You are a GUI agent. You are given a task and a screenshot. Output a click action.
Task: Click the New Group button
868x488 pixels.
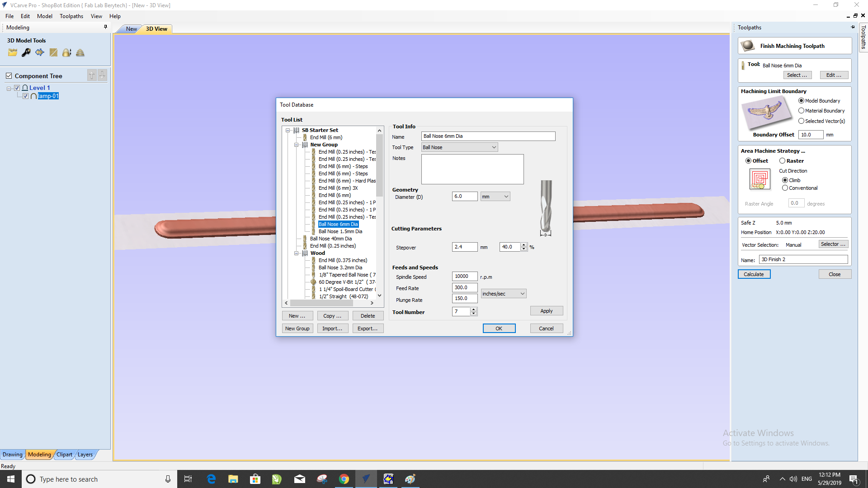[x=297, y=328]
